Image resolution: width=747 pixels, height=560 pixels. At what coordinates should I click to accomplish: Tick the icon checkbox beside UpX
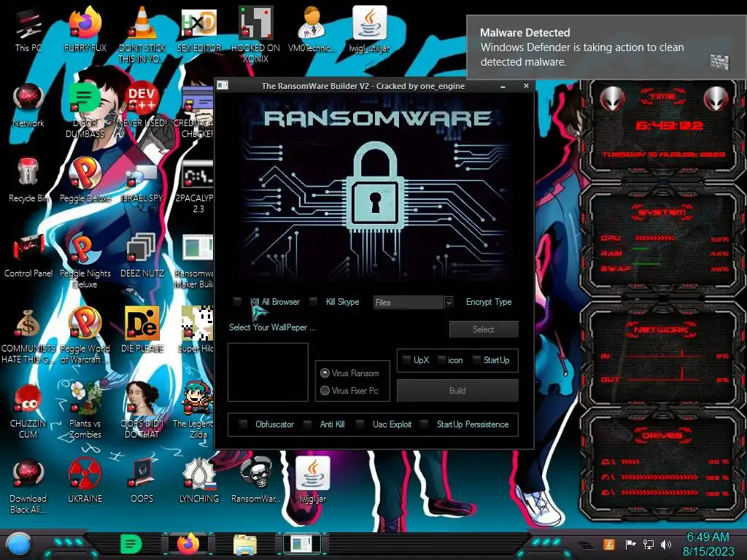(441, 360)
